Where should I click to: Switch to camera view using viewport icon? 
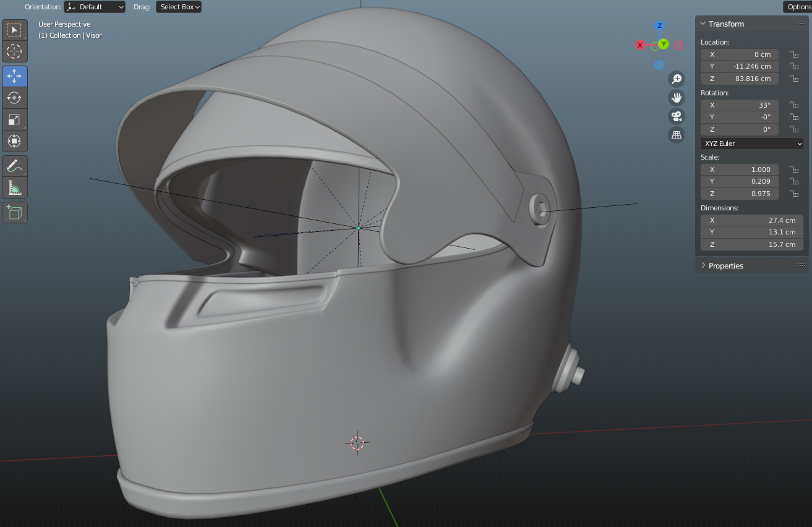click(x=677, y=116)
